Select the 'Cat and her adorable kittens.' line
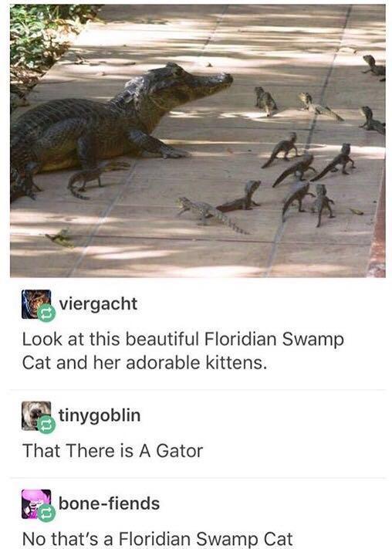This screenshot has width=392, height=549. coord(144,363)
